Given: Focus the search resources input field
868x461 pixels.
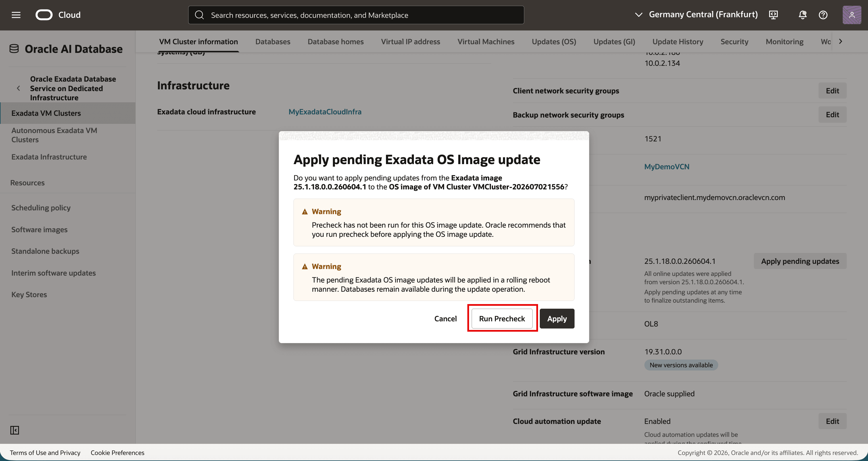Looking at the screenshot, I should click(x=356, y=15).
